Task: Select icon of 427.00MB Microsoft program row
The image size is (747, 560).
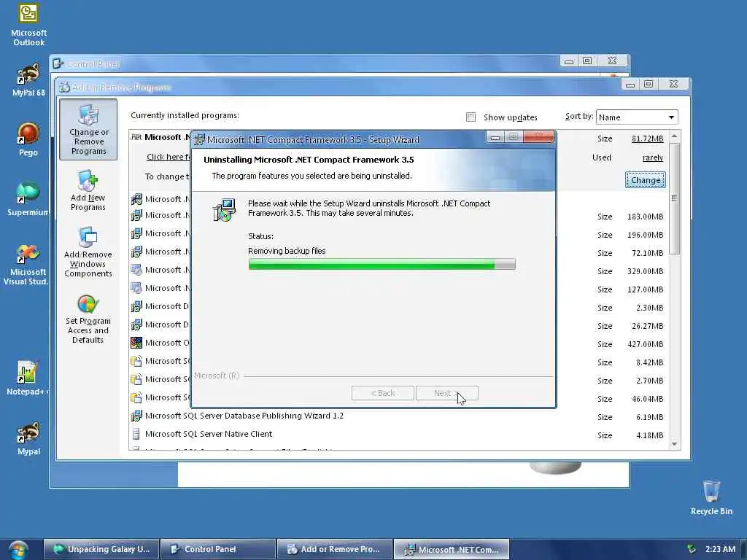Action: click(x=136, y=343)
